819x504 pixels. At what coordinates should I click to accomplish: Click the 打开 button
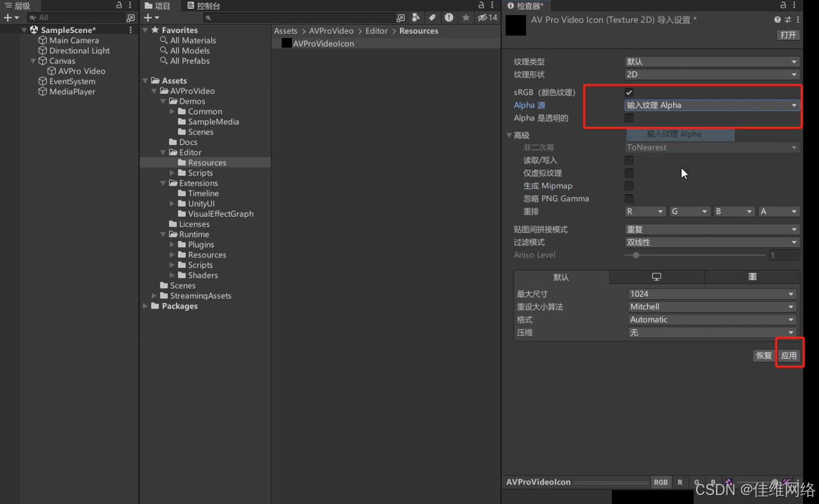tap(788, 35)
